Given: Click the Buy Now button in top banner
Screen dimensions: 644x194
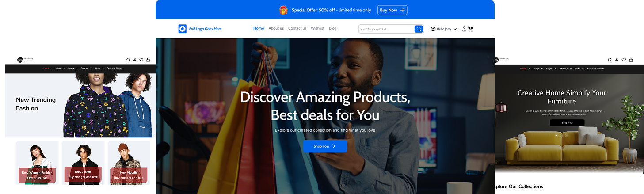Looking at the screenshot, I should coord(392,10).
